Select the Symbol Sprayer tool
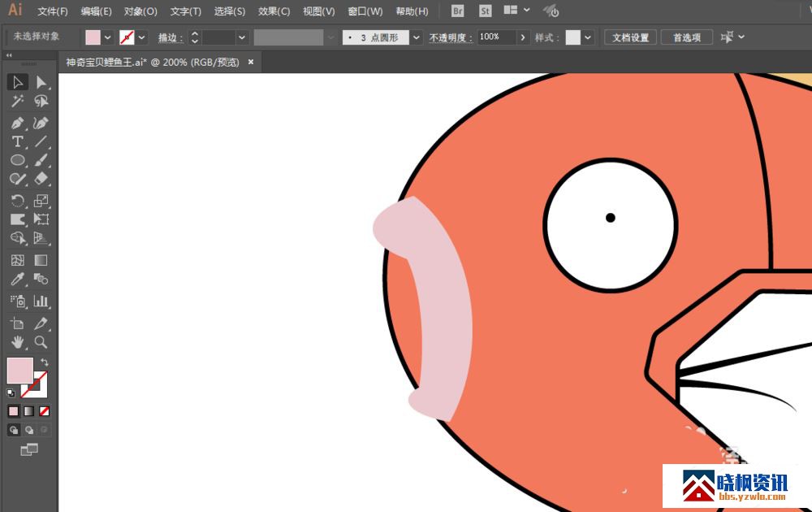 (18, 301)
